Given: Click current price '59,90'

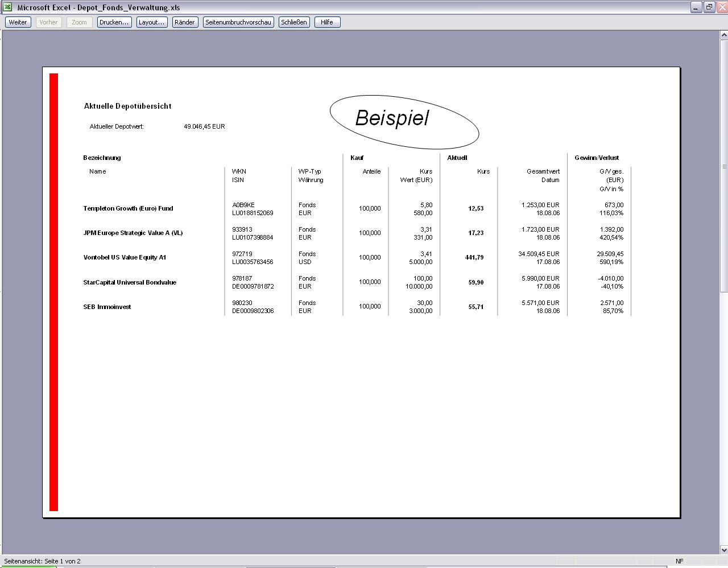Looking at the screenshot, I should (x=476, y=282).
